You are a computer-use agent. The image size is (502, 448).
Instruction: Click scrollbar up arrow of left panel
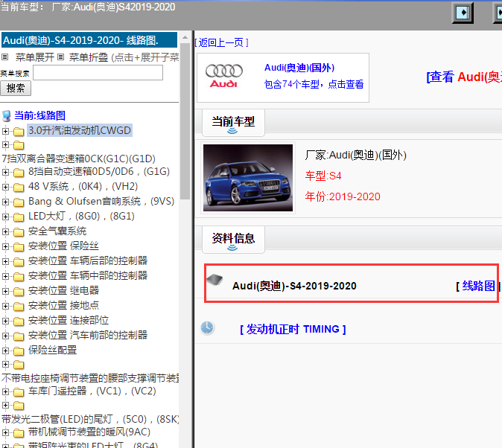pos(185,37)
